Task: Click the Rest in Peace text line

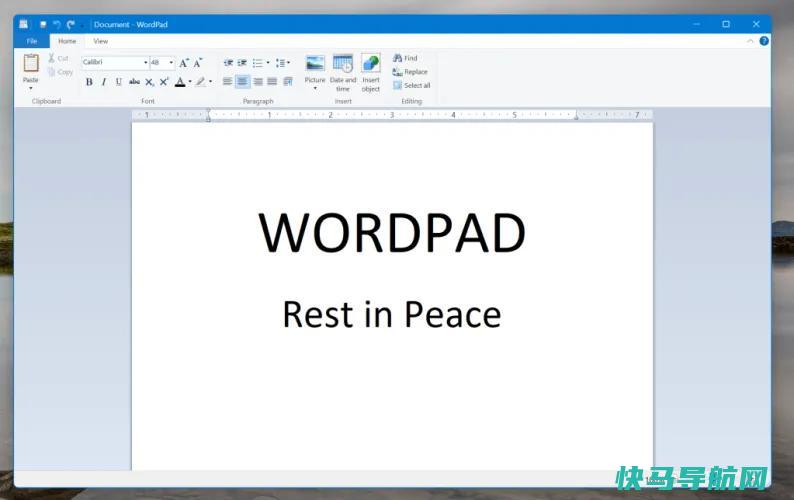Action: click(391, 315)
